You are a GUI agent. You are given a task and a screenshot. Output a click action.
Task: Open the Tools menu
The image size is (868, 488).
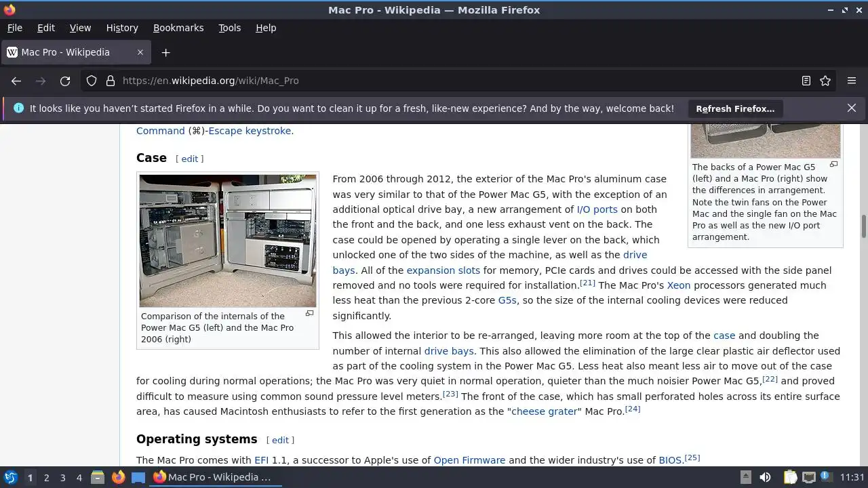(229, 28)
